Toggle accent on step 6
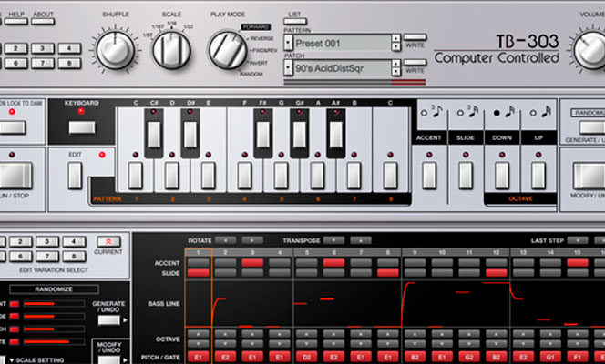 click(x=333, y=263)
